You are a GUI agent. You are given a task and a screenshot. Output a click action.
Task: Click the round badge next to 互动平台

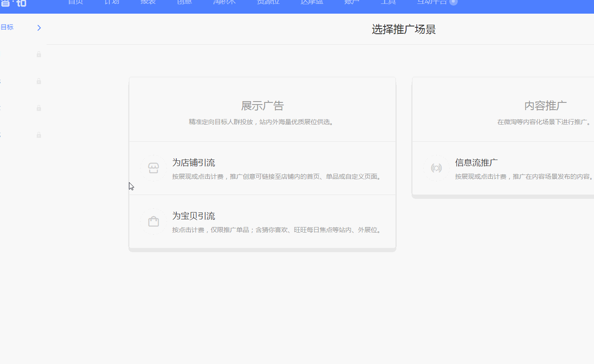pyautogui.click(x=454, y=2)
